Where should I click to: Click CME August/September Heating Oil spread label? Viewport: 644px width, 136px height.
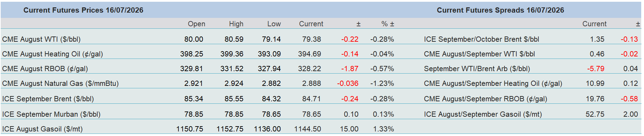pos(493,83)
